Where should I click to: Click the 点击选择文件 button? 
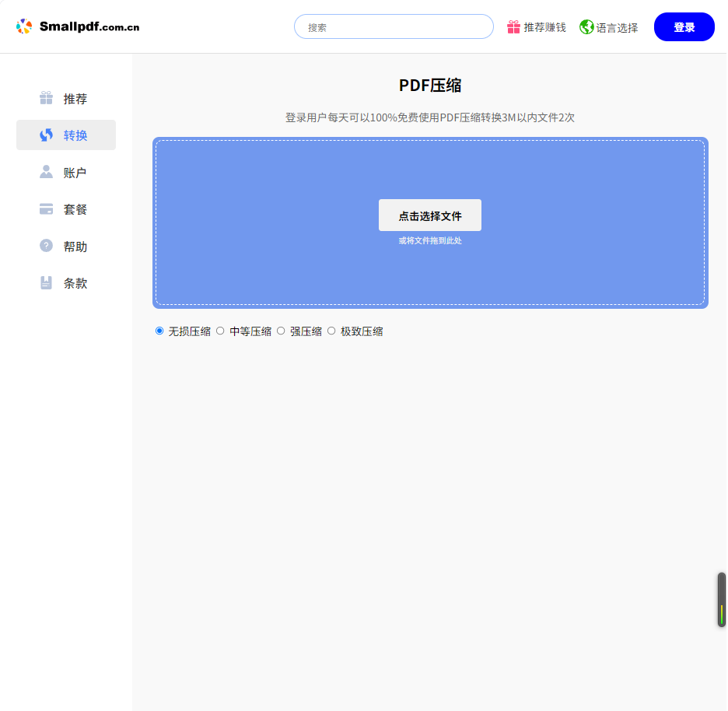pyautogui.click(x=430, y=215)
